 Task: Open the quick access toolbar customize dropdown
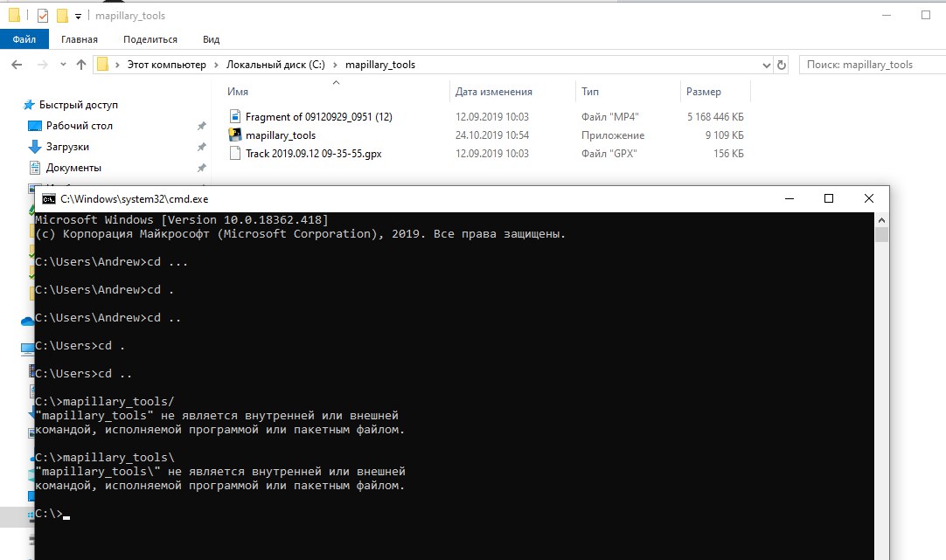[78, 17]
